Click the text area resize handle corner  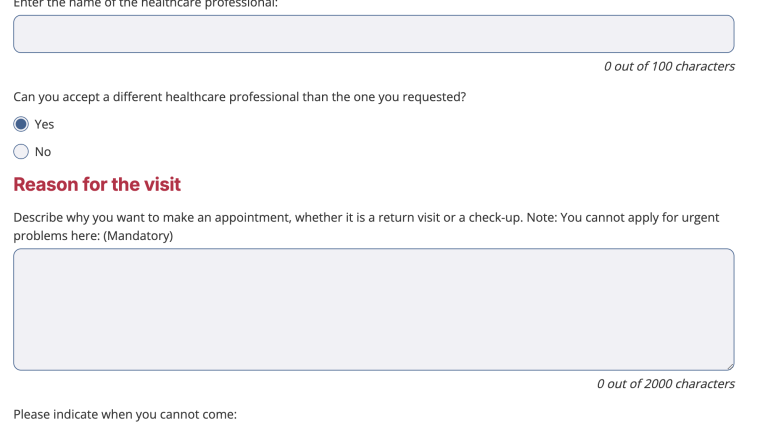pyautogui.click(x=730, y=366)
